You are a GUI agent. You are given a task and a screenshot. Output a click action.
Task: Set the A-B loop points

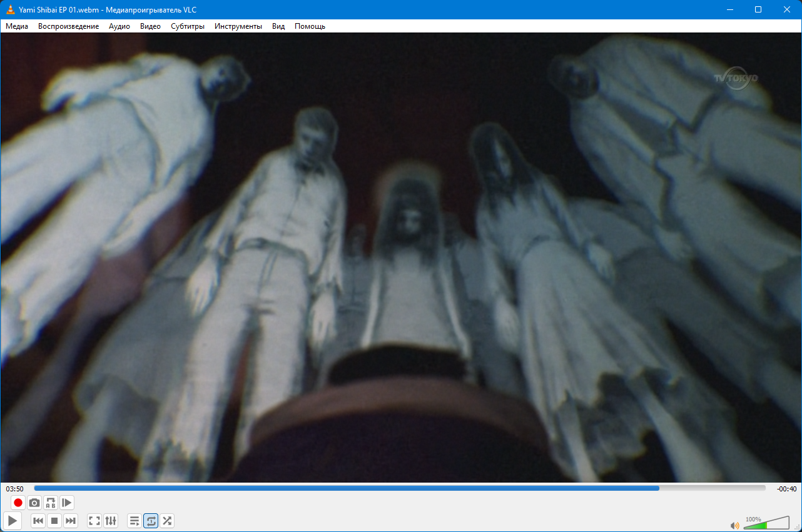[x=51, y=503]
